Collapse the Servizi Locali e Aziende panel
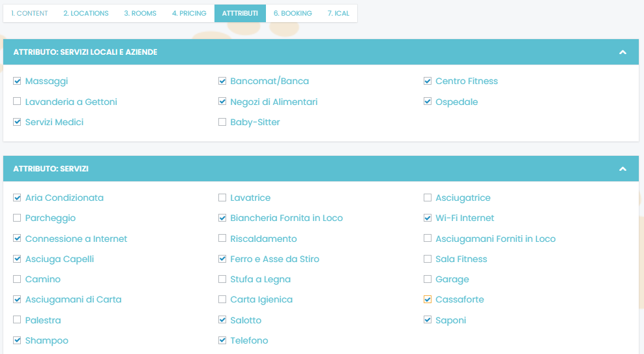This screenshot has height=354, width=644. (x=622, y=52)
